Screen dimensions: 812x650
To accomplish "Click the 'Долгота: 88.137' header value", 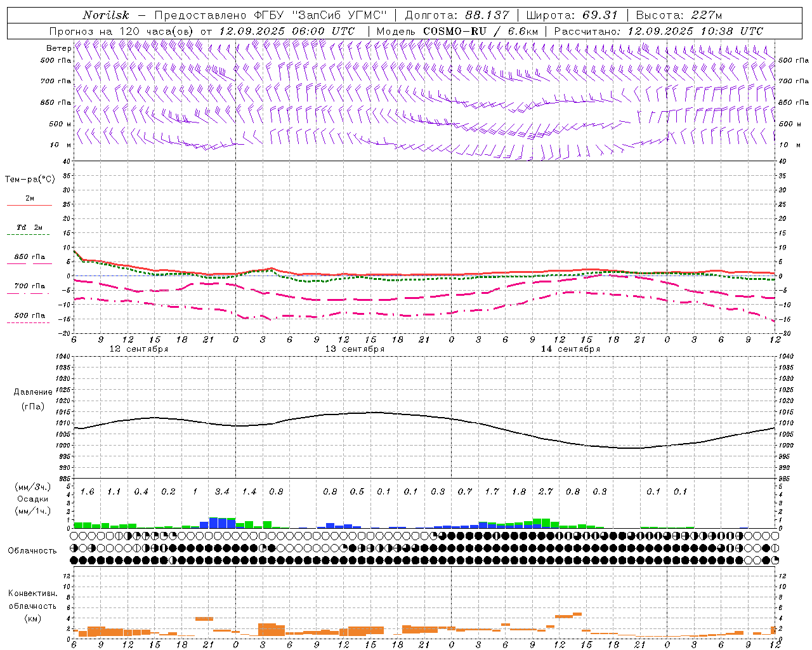I will click(x=457, y=15).
